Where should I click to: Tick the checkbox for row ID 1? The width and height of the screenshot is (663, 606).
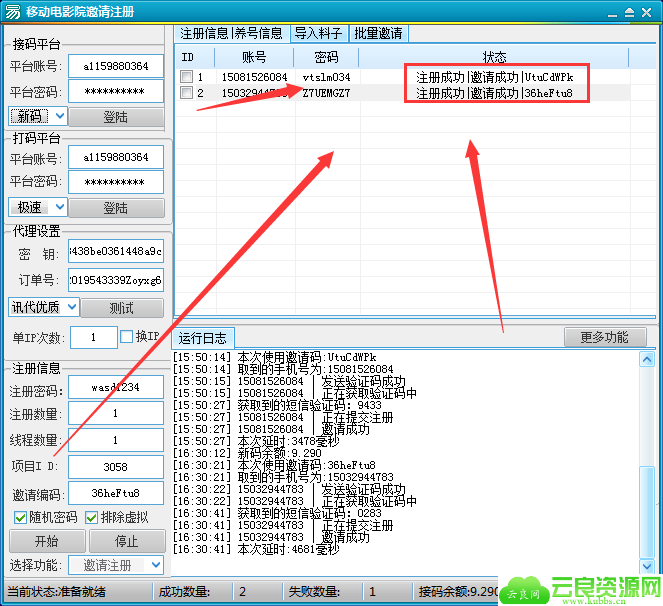click(x=186, y=77)
